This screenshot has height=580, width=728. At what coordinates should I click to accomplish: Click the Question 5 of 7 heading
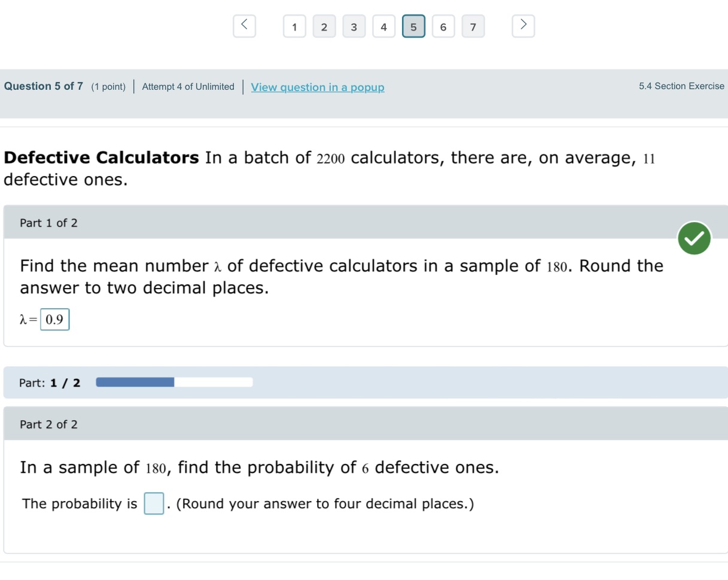[x=43, y=86]
